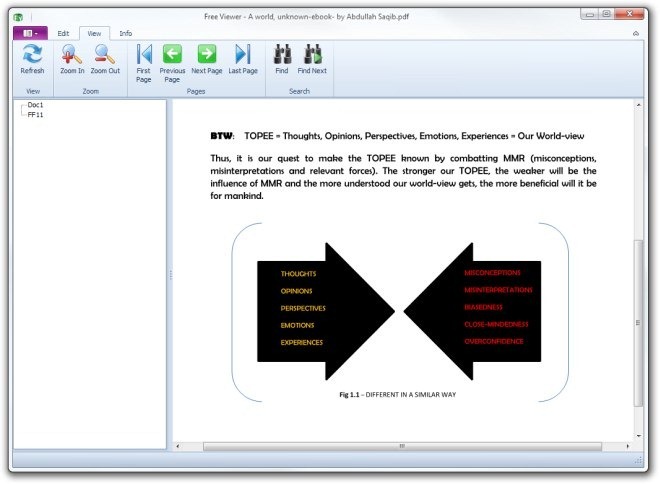Click the OVERCONFIDENCE label in right arrow

click(x=494, y=341)
